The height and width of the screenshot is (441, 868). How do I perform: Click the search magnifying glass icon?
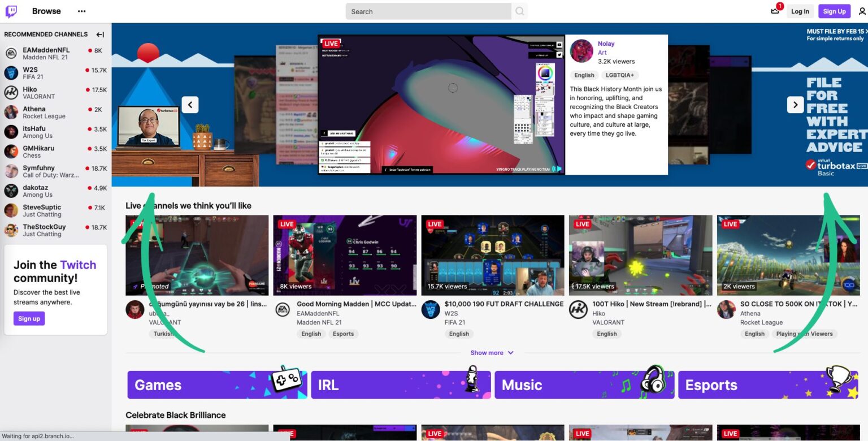[x=519, y=11]
